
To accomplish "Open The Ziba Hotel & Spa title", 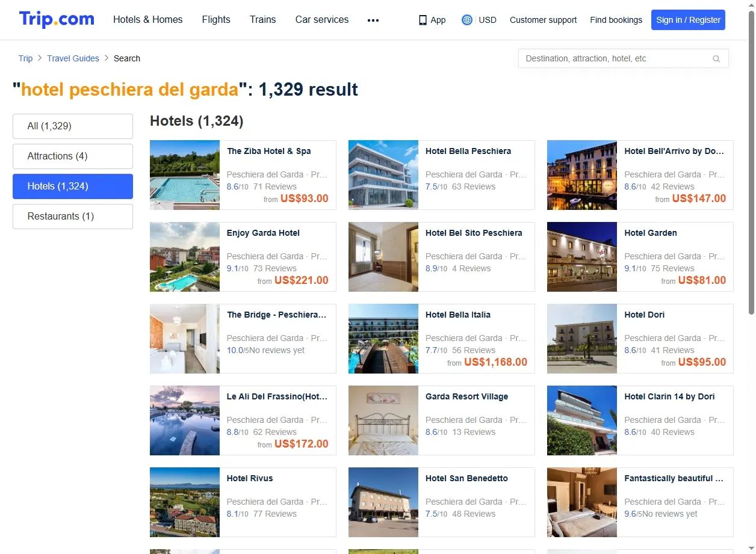I will pyautogui.click(x=269, y=151).
